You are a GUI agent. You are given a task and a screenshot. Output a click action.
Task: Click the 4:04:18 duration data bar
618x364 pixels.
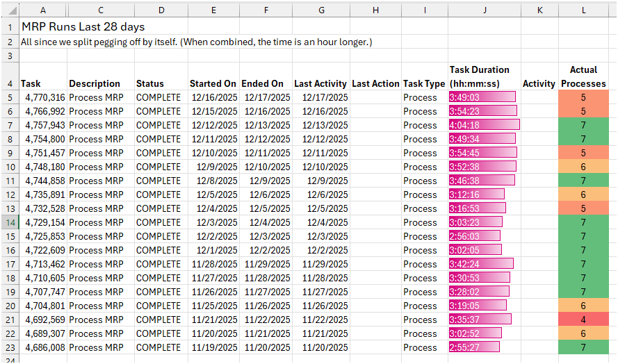tap(484, 125)
